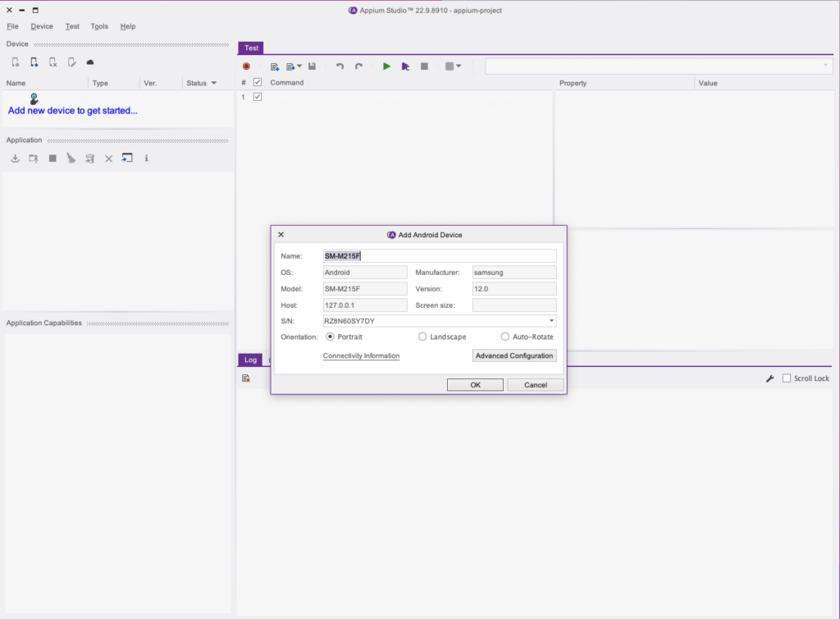The width and height of the screenshot is (840, 619).
Task: Click the Manufacturer field showing samsung
Action: point(514,273)
